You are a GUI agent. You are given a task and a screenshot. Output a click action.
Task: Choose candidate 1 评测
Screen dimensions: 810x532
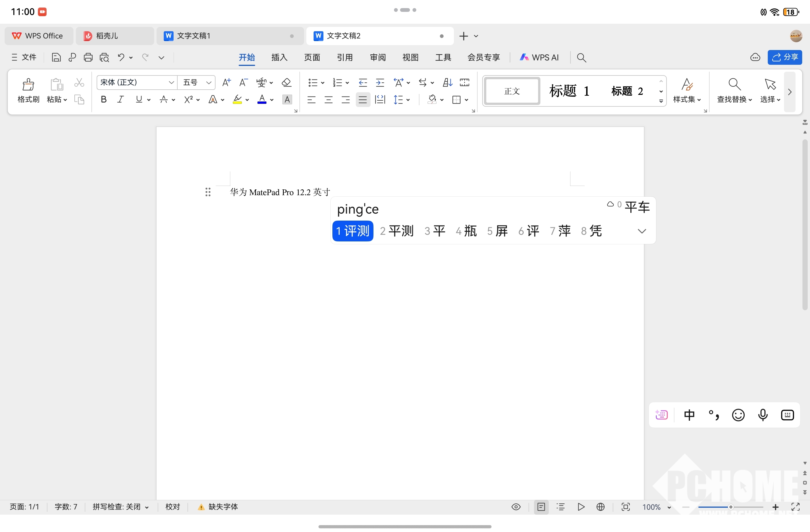coord(353,231)
